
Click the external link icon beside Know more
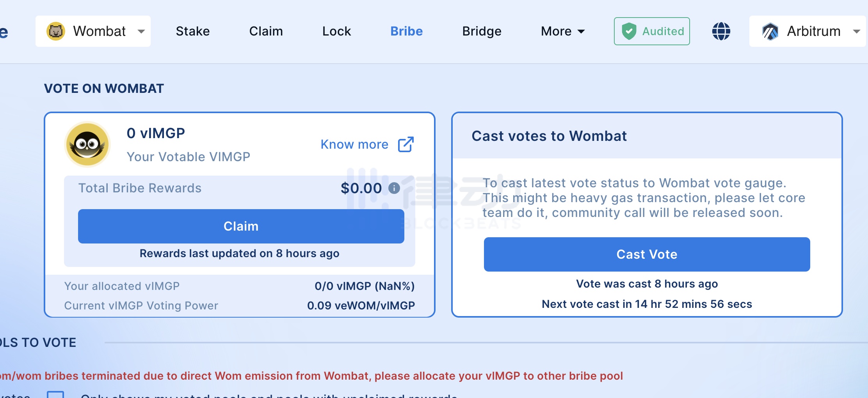[x=406, y=144]
